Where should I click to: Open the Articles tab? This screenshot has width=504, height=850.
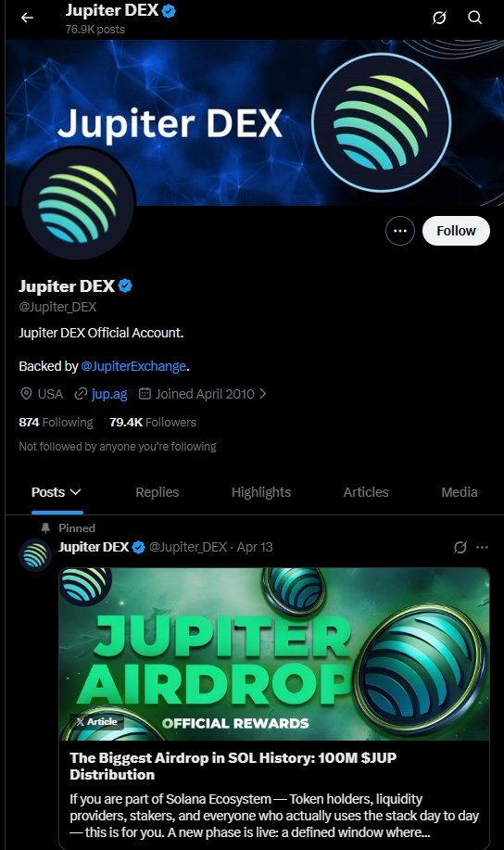tap(366, 492)
